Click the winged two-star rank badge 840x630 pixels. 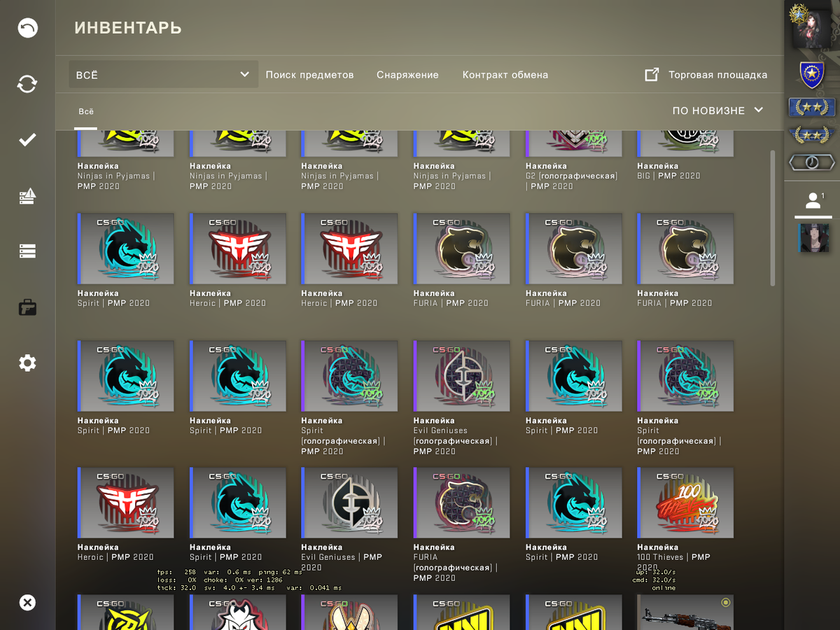(811, 134)
